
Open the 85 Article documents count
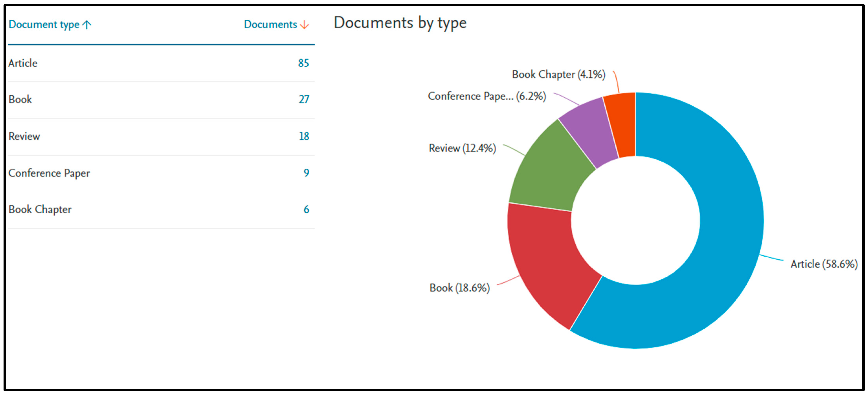303,63
